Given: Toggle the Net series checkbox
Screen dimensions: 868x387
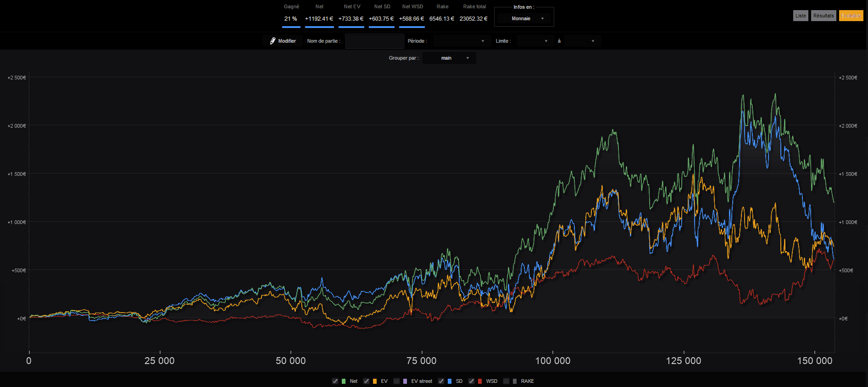Looking at the screenshot, I should [335, 381].
